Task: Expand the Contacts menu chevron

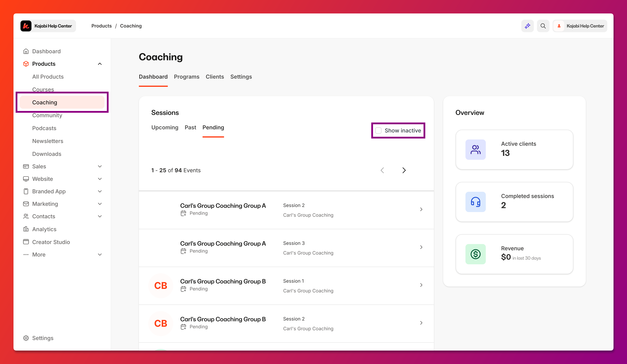Action: point(100,216)
